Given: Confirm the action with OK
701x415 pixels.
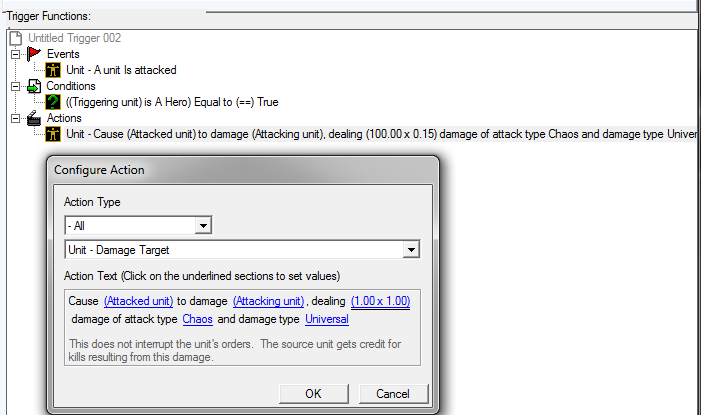Looking at the screenshot, I should tap(313, 394).
